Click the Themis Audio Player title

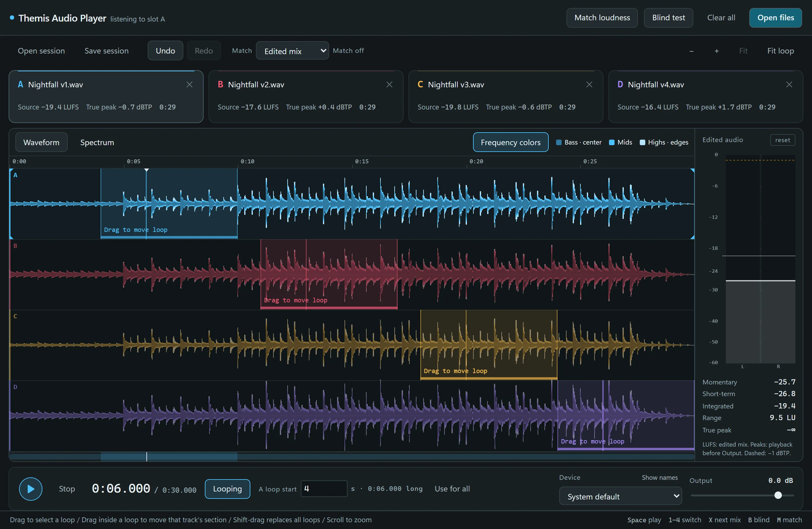click(62, 18)
